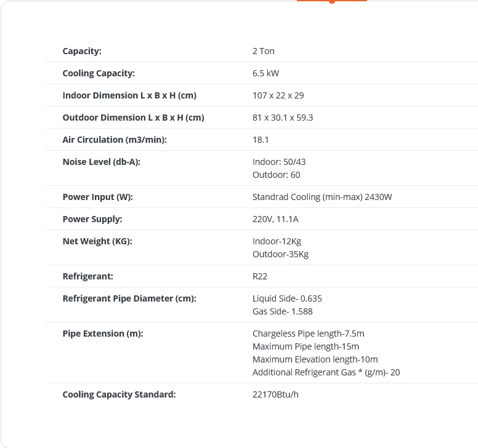Click the "107 x 22 x 29" value
This screenshot has width=478, height=448.
278,95
